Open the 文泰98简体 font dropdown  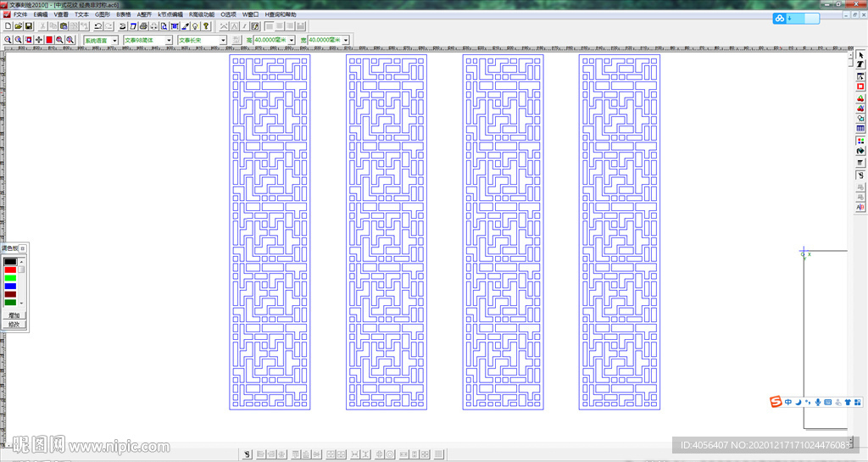pos(169,41)
